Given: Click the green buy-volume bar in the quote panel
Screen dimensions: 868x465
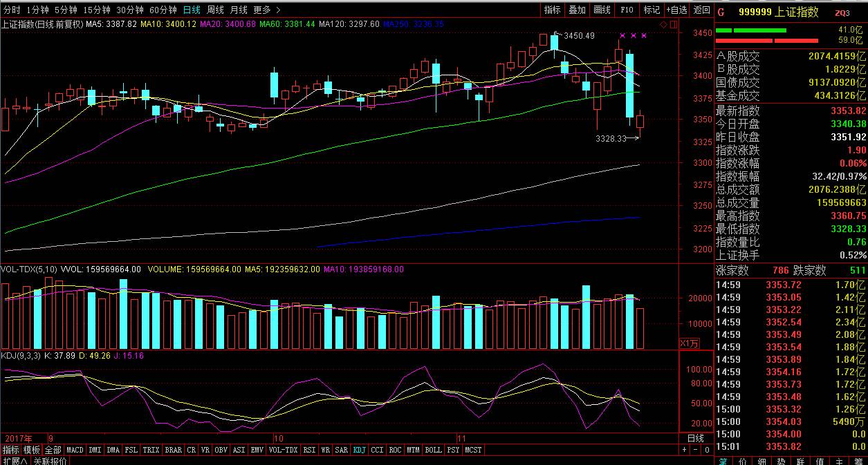Looking at the screenshot, I should click(x=759, y=30).
